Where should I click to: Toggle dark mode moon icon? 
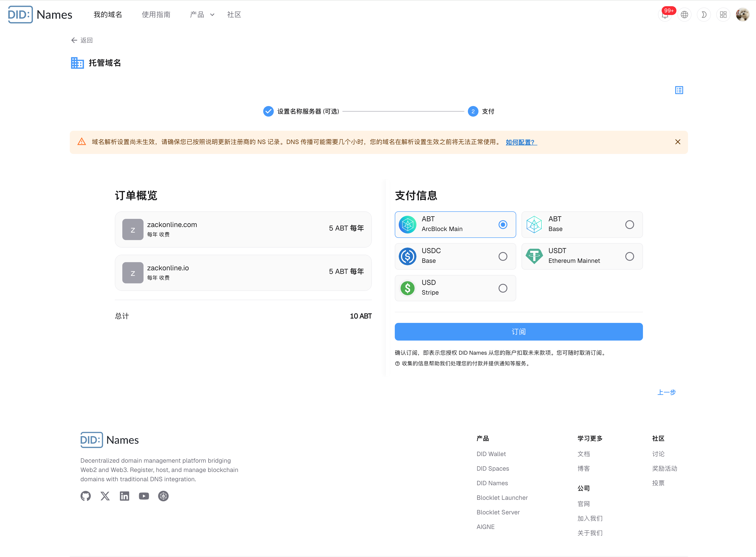click(704, 15)
